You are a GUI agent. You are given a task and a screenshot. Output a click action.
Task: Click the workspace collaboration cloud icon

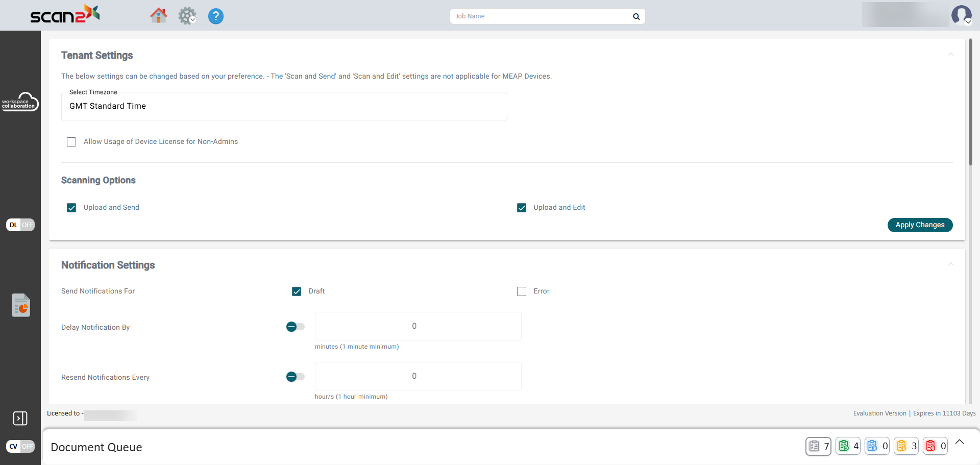20,102
